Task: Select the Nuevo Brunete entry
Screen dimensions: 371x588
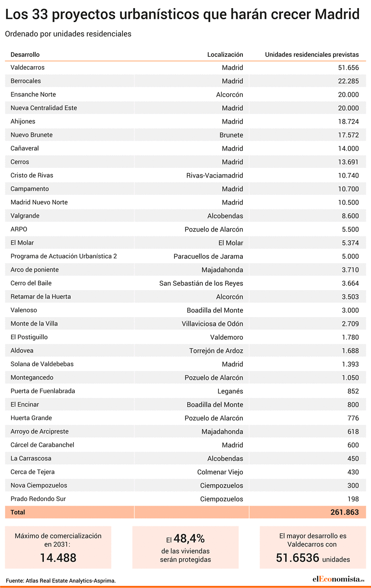Action: click(x=31, y=135)
